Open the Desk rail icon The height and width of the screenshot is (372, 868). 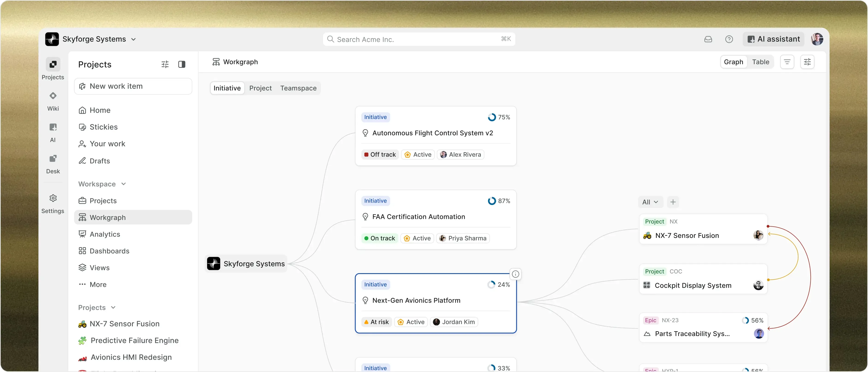pos(53,159)
